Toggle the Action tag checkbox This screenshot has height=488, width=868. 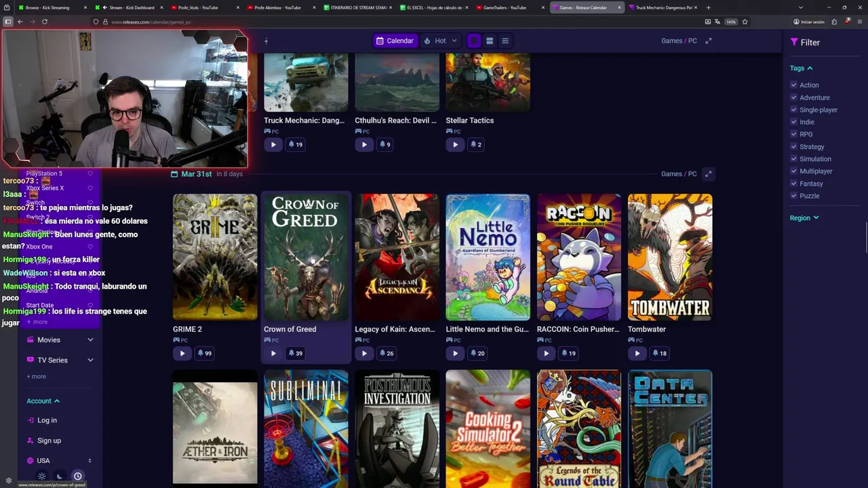tap(793, 85)
